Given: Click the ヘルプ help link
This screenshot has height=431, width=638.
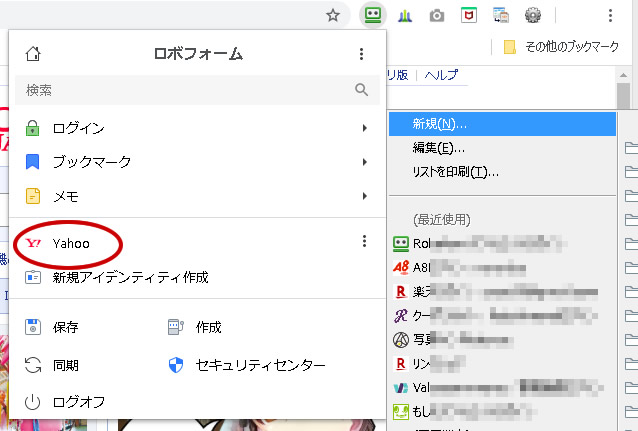Looking at the screenshot, I should coord(441,75).
